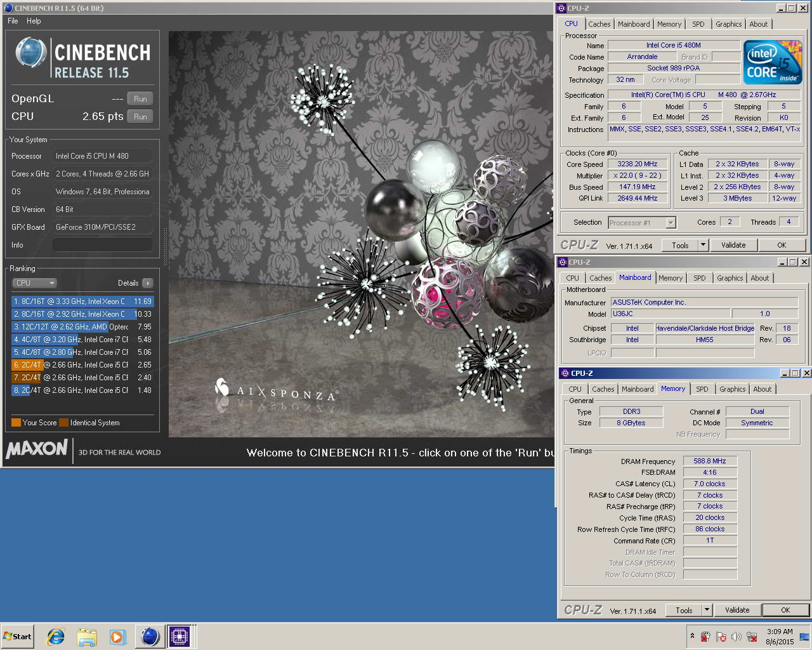Open the Help menu in Cinebench
The width and height of the screenshot is (812, 650).
pos(34,21)
